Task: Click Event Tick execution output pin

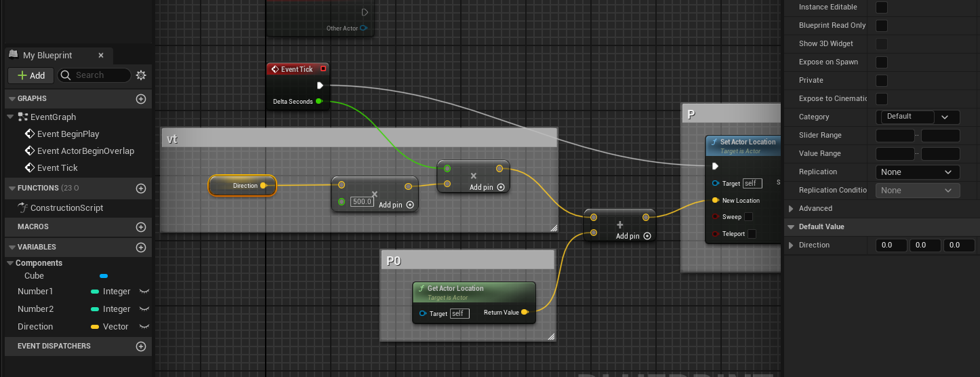Action: click(320, 85)
